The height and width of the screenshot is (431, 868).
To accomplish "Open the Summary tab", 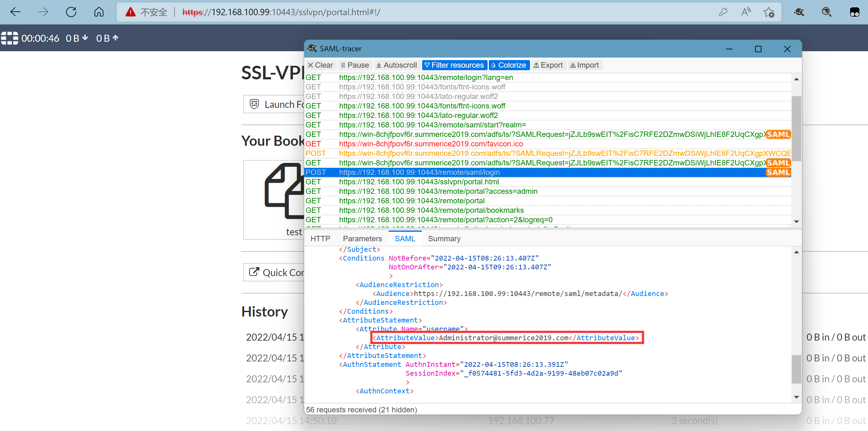I will click(444, 238).
